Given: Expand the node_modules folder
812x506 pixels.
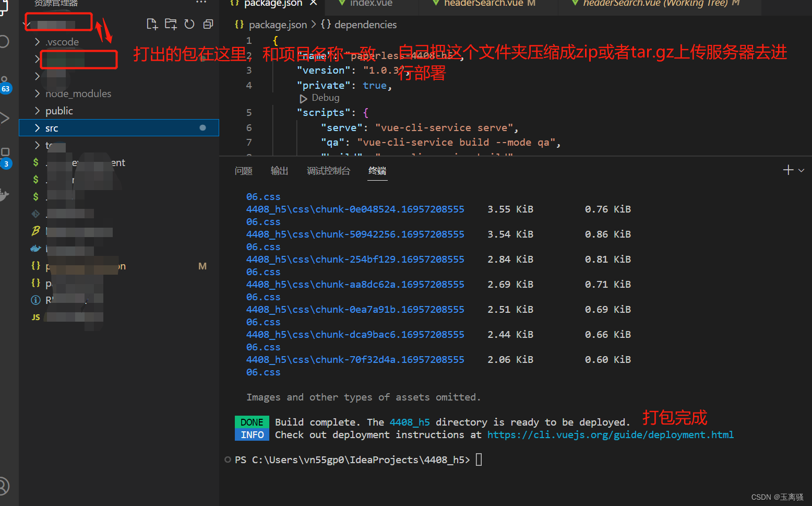Looking at the screenshot, I should tap(78, 93).
